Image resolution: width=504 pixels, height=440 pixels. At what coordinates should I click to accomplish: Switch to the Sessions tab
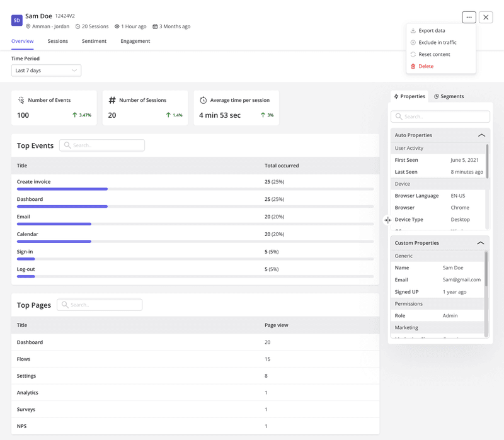click(x=57, y=41)
